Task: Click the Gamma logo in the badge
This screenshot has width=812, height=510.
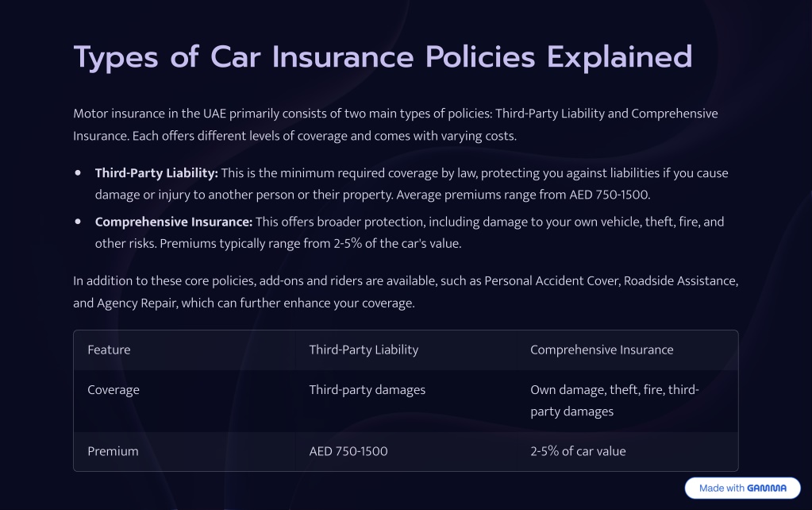Action: point(767,489)
